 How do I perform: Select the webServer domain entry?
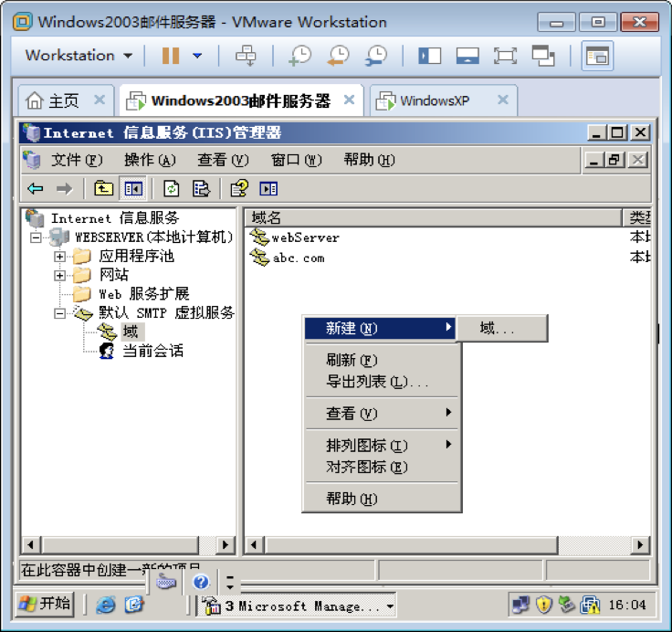[x=306, y=237]
